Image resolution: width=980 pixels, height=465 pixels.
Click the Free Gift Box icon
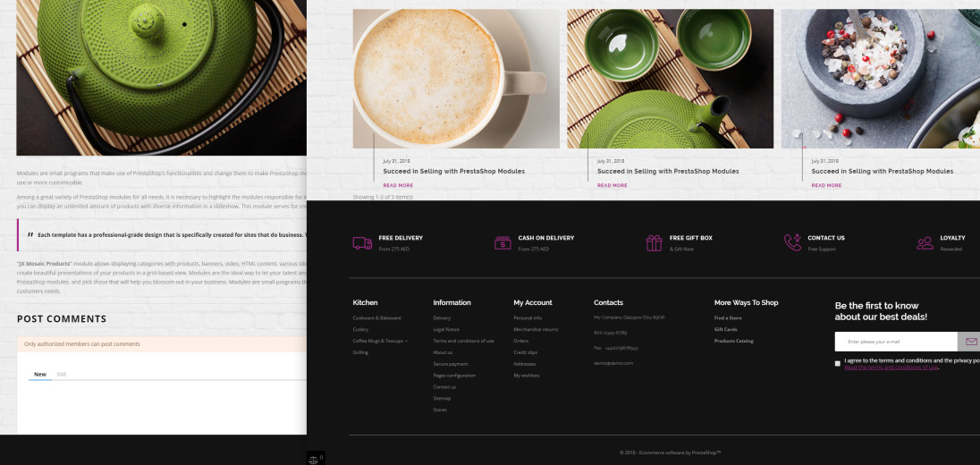tap(654, 243)
